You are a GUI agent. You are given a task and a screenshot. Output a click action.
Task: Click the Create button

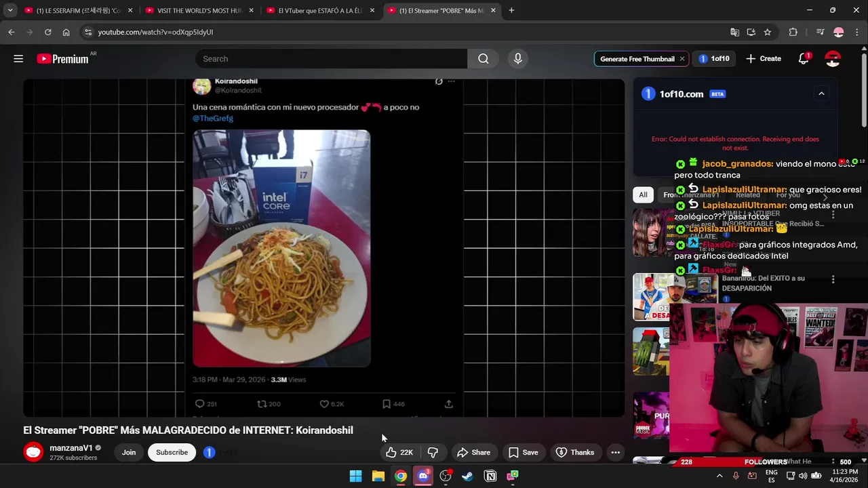pos(764,59)
